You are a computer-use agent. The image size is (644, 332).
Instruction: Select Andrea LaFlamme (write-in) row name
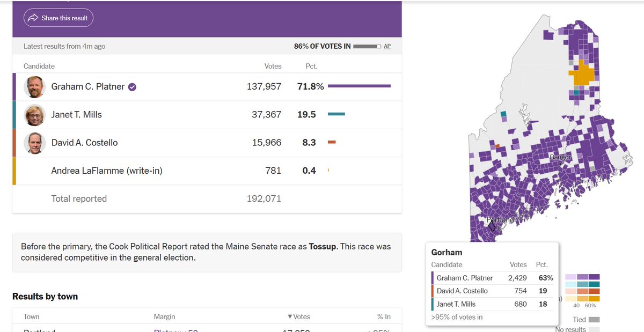(x=107, y=171)
